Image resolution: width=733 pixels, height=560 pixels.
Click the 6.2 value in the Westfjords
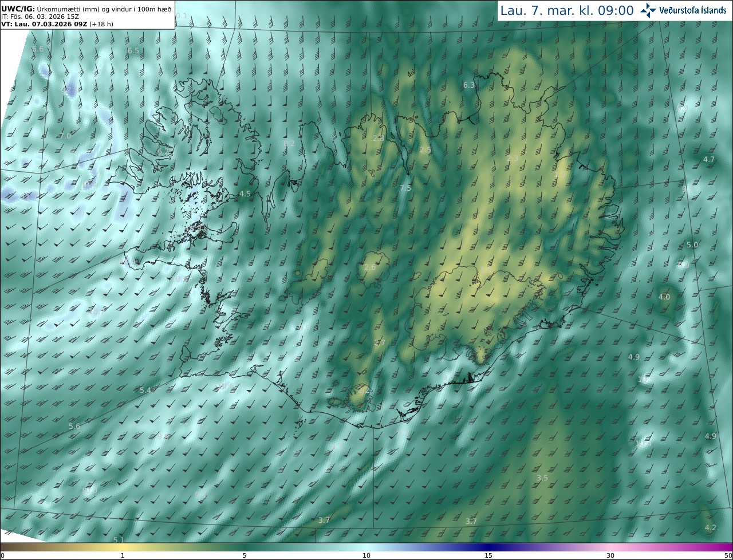(x=163, y=151)
